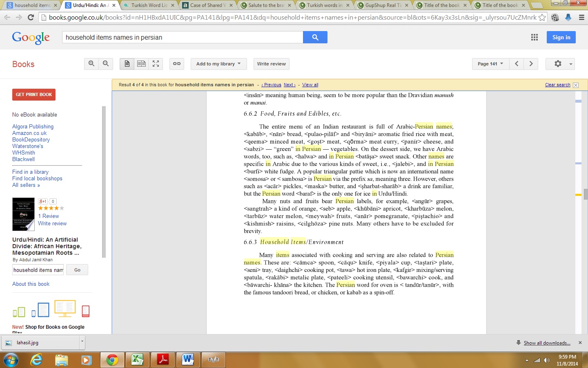The width and height of the screenshot is (588, 368).
Task: Switch to single page view
Action: (127, 64)
